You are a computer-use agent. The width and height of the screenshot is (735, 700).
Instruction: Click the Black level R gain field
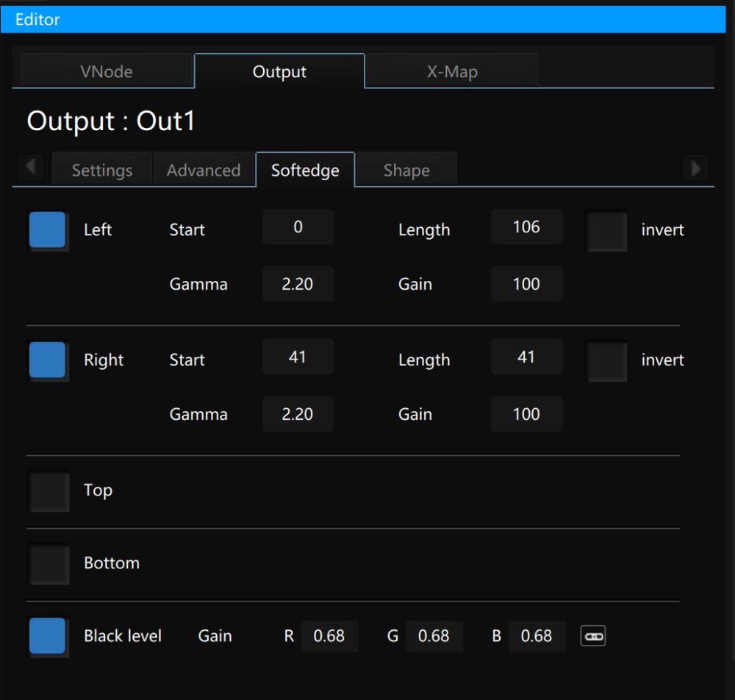click(329, 636)
